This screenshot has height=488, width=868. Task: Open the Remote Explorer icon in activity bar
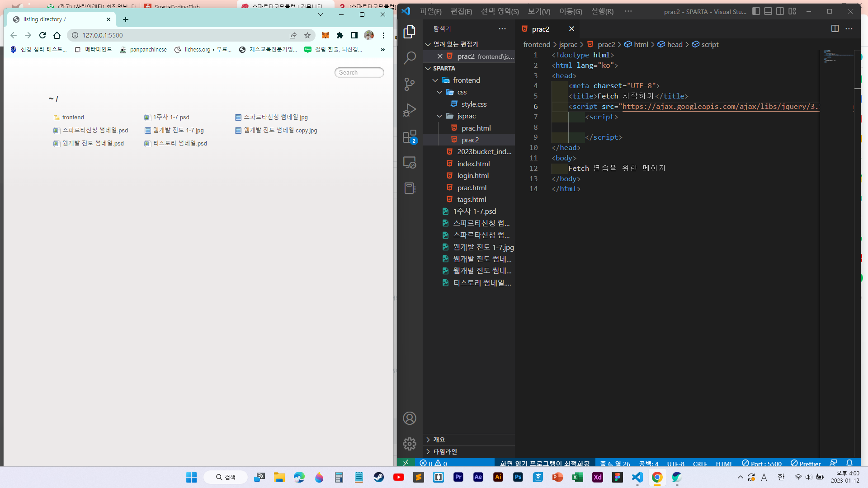[410, 162]
